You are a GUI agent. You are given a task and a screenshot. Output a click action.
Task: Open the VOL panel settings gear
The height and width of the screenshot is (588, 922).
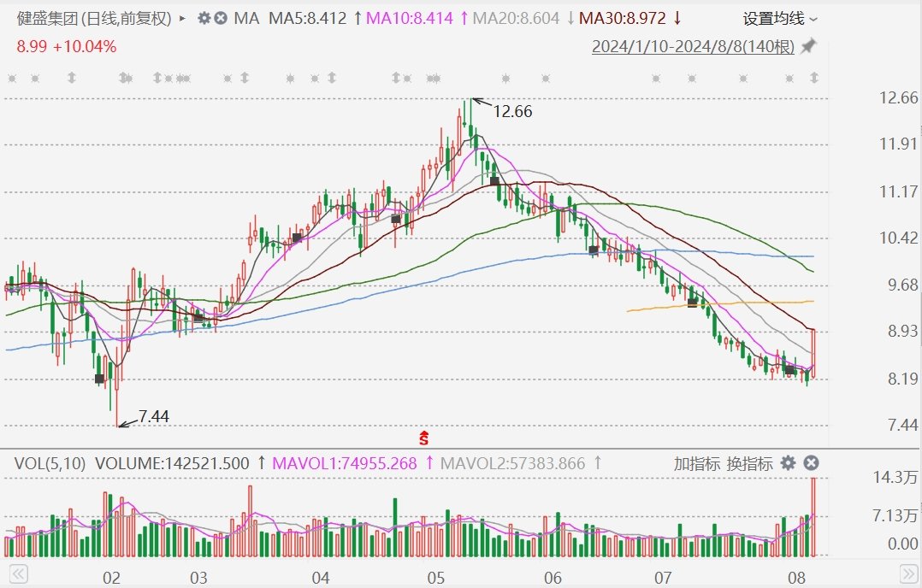click(x=788, y=463)
